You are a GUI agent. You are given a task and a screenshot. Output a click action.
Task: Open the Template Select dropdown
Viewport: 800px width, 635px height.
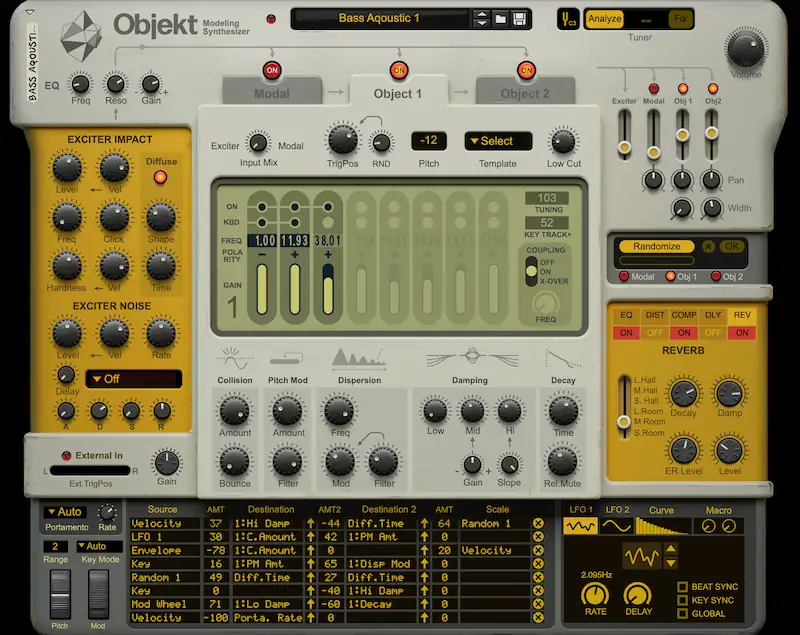tap(498, 141)
